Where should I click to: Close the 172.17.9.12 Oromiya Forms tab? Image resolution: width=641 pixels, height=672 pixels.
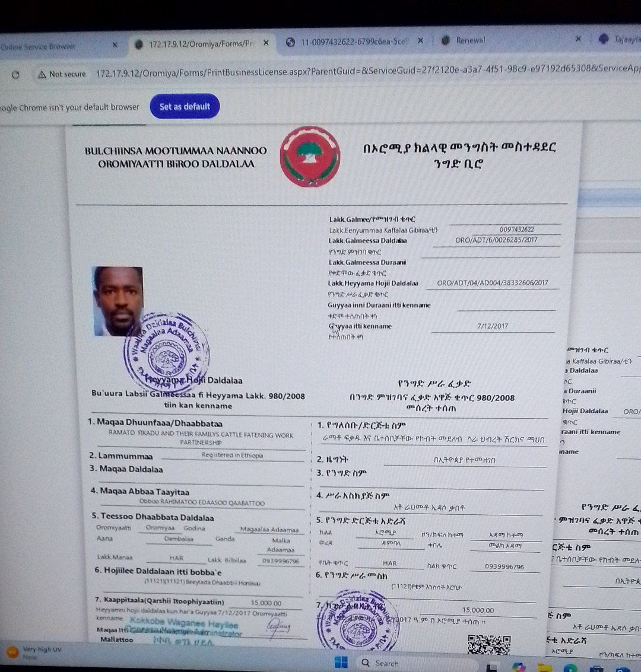click(266, 43)
